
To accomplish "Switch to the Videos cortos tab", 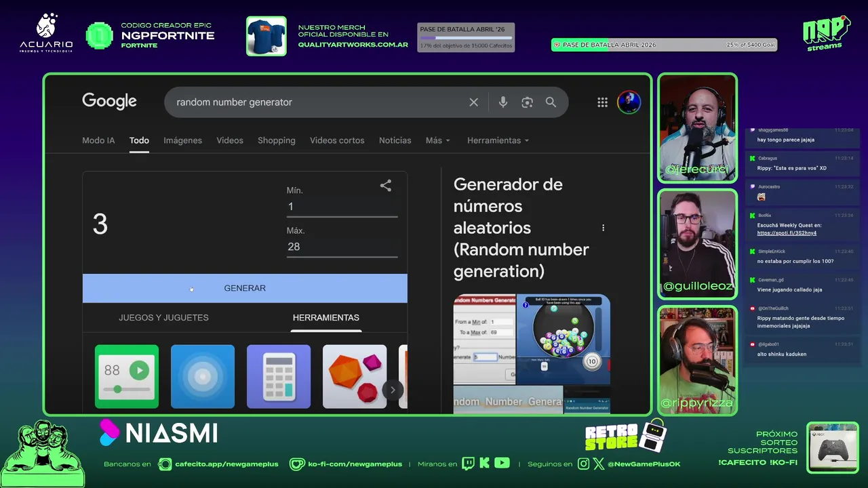I will coord(337,140).
